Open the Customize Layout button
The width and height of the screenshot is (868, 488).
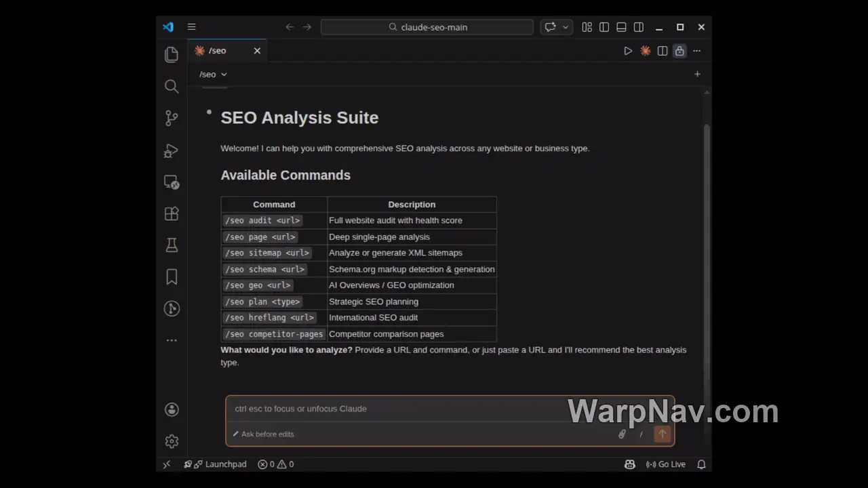(x=587, y=27)
